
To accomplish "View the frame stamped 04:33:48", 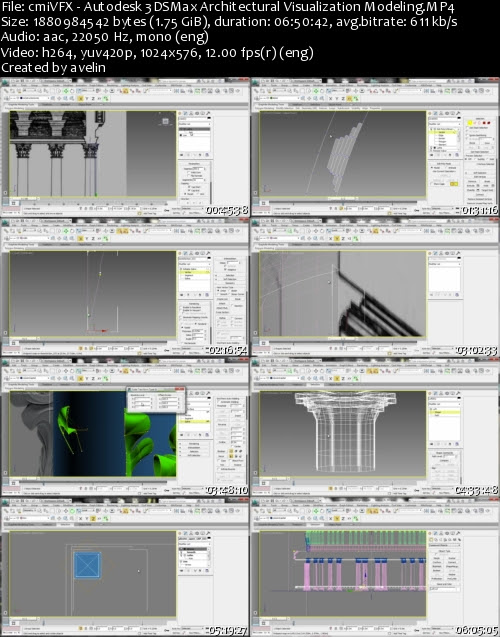I will click(x=375, y=427).
